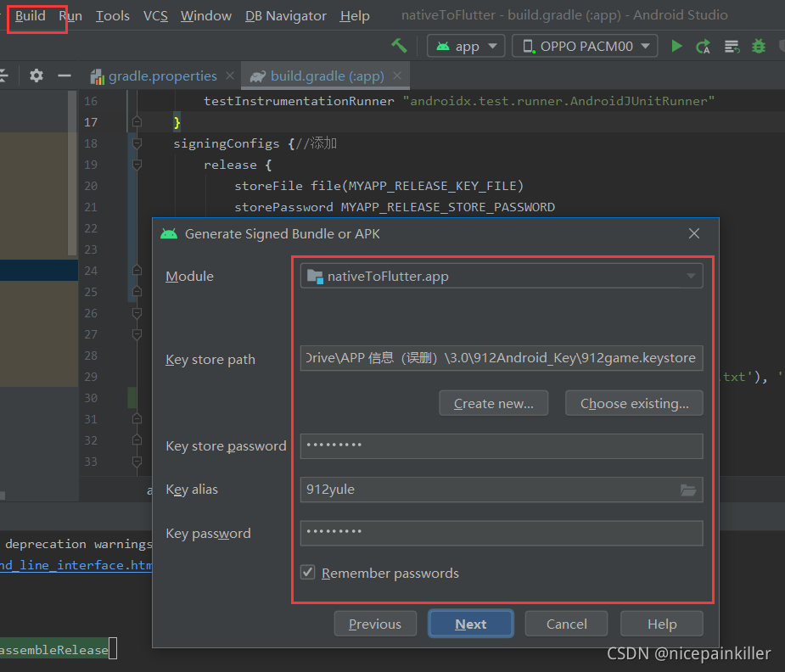Click the Key store path field

(x=502, y=358)
